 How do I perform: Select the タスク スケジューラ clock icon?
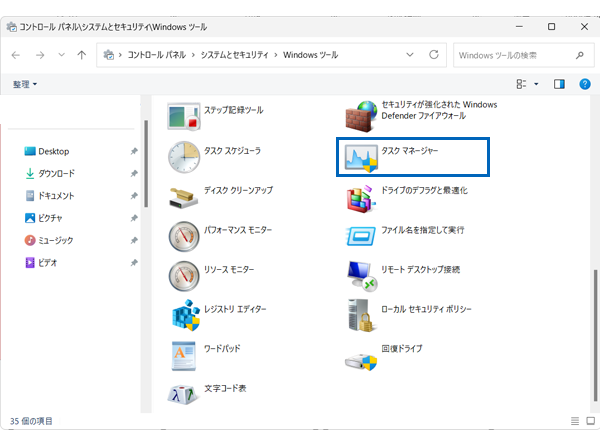point(184,157)
